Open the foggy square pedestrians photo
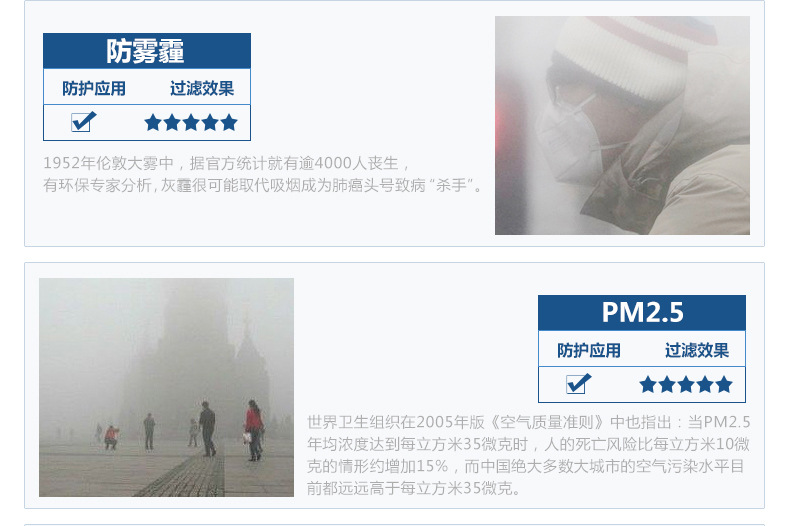 coord(166,387)
